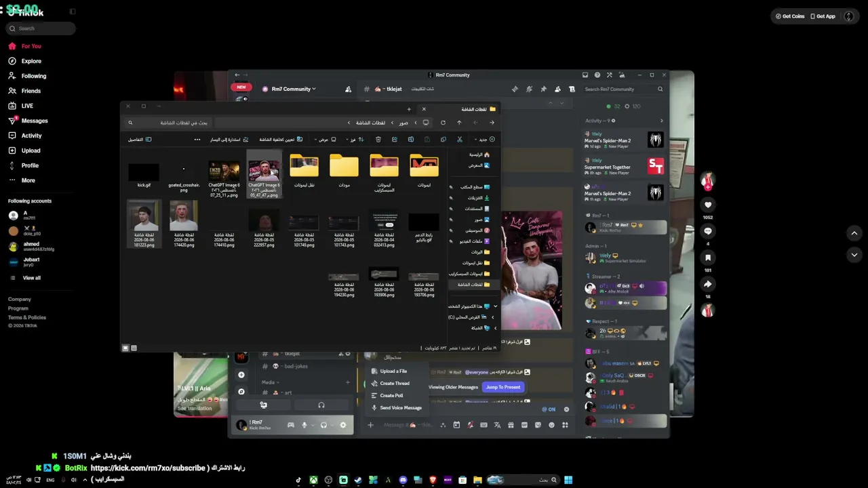Toggle Discord headphone deafen
This screenshot has width=868, height=488.
323,425
